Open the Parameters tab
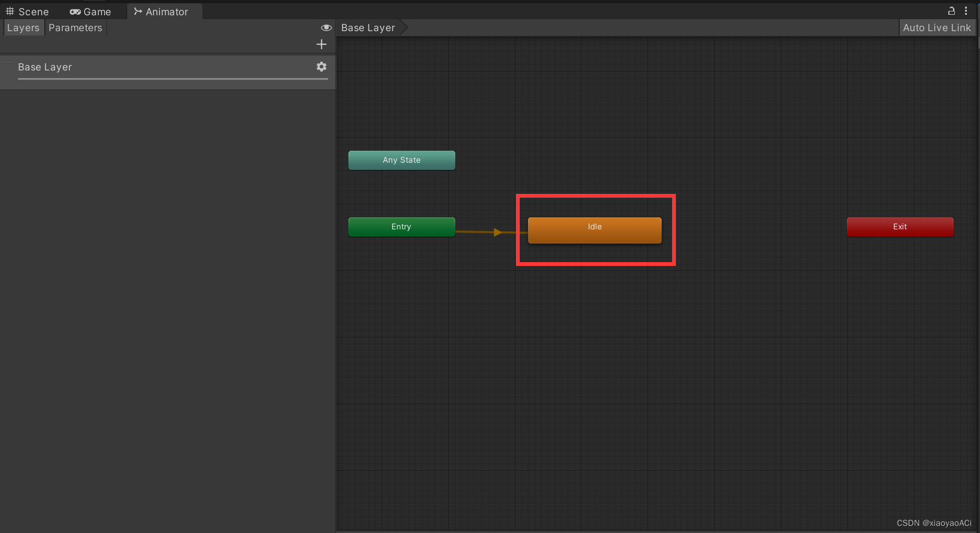The image size is (980, 533). [75, 28]
